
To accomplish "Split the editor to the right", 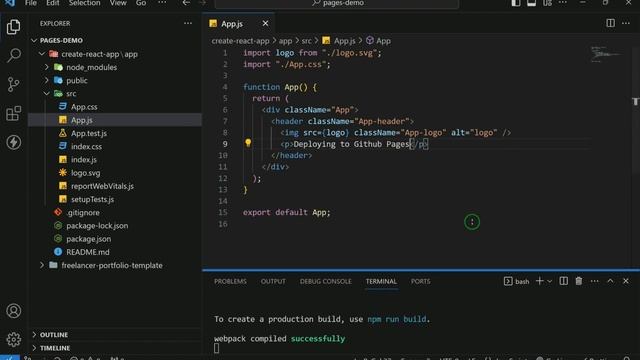I will [610, 23].
